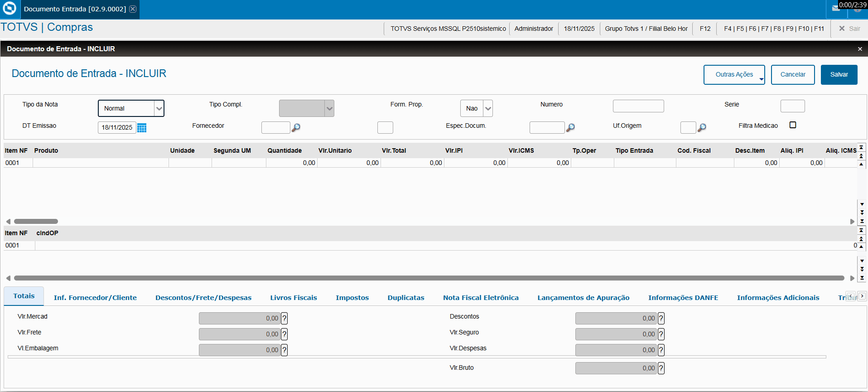
Task: Jump to first row in the Produto items grid
Action: pos(861,147)
